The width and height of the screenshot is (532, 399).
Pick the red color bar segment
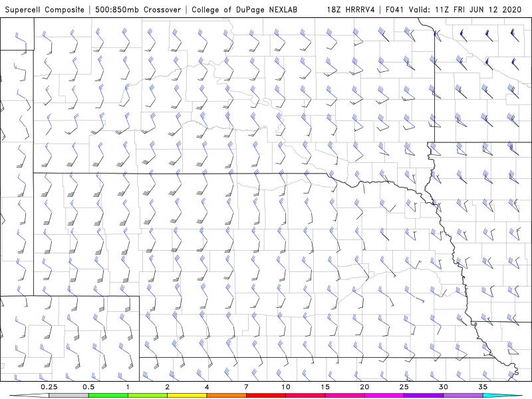266,396
